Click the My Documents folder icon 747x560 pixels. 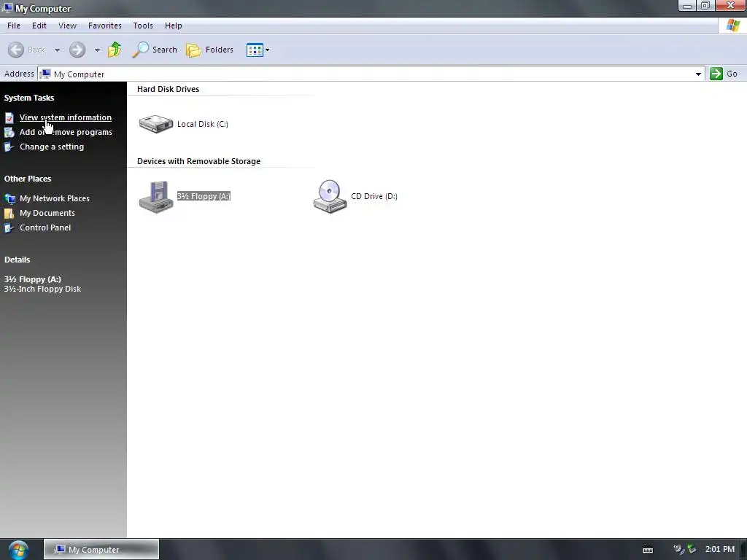tap(9, 214)
